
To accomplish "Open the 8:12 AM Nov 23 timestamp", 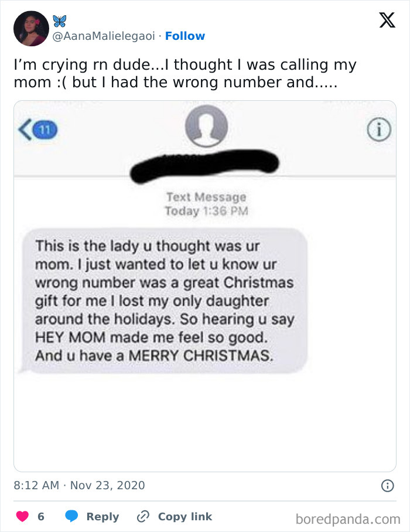I will pos(79,485).
